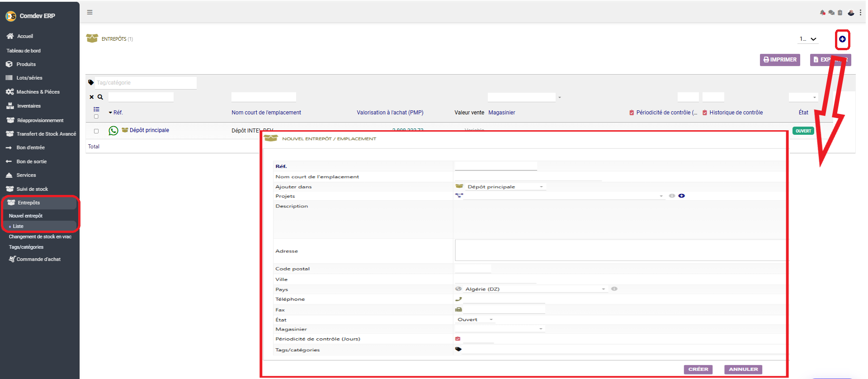Click the CRÉER button
Viewport: 868px width, 379px height.
click(698, 370)
